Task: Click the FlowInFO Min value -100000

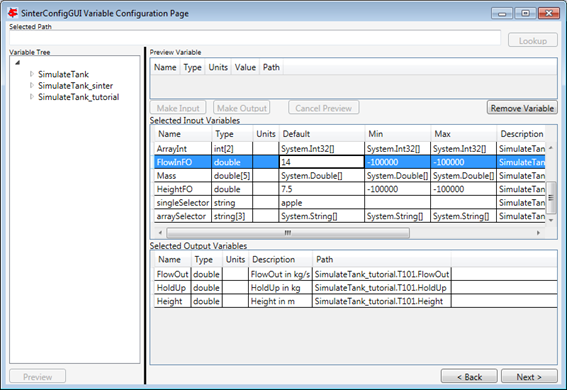Action: click(398, 162)
